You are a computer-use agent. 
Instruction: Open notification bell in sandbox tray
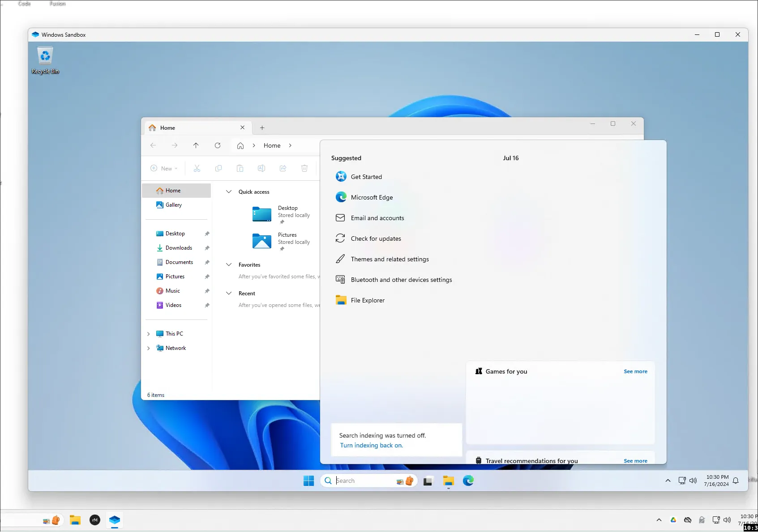click(736, 481)
